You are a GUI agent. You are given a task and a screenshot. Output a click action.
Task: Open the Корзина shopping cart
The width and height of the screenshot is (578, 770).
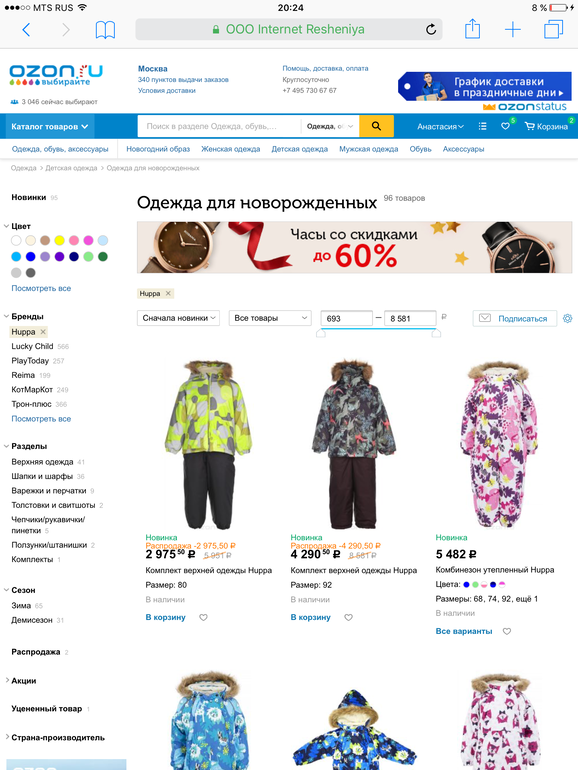[x=546, y=126]
